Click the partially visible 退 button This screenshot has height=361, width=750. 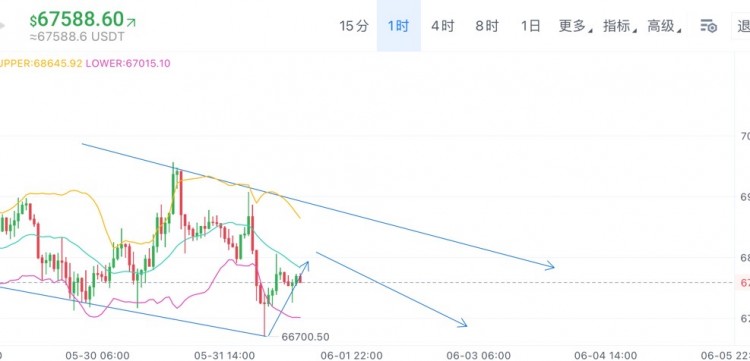[741, 26]
